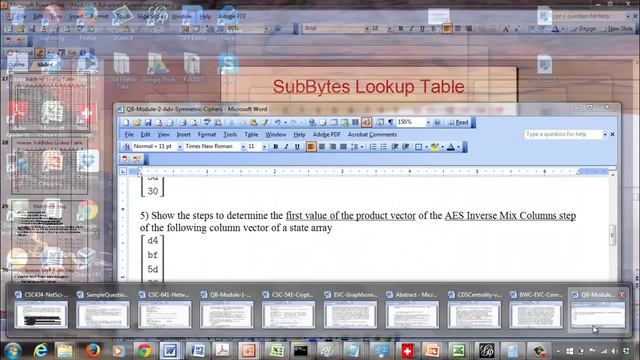640x360 pixels.
Task: Run Spelling and Grammar check icon
Action: point(206,122)
